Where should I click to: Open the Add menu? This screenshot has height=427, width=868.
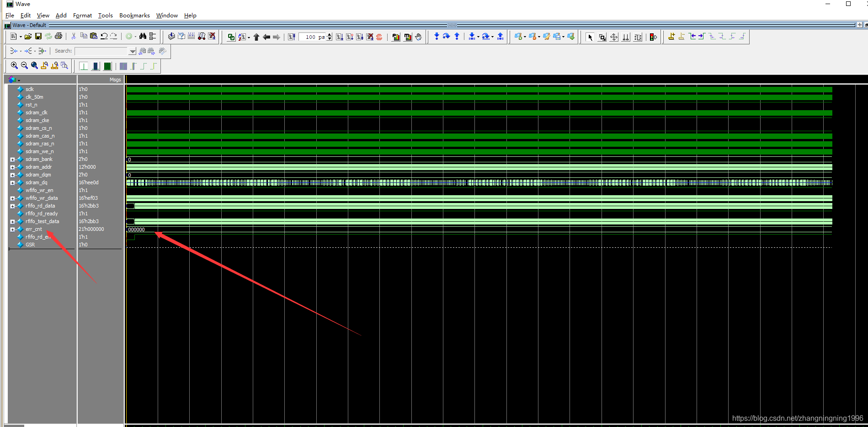pyautogui.click(x=61, y=15)
